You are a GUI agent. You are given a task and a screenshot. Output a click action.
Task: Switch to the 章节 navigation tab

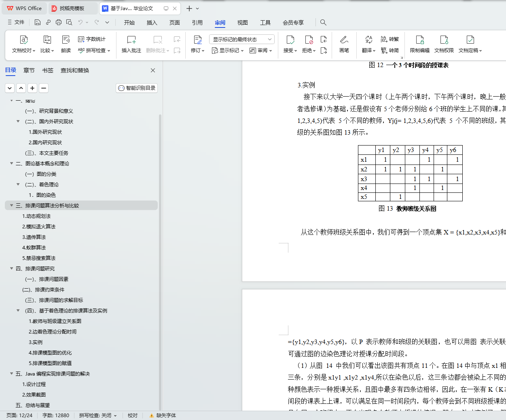point(29,70)
